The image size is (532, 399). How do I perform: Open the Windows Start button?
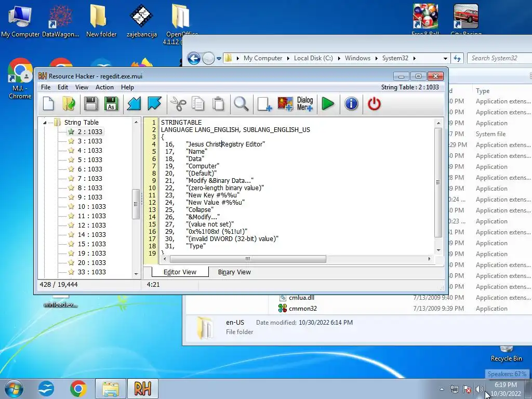(x=14, y=389)
